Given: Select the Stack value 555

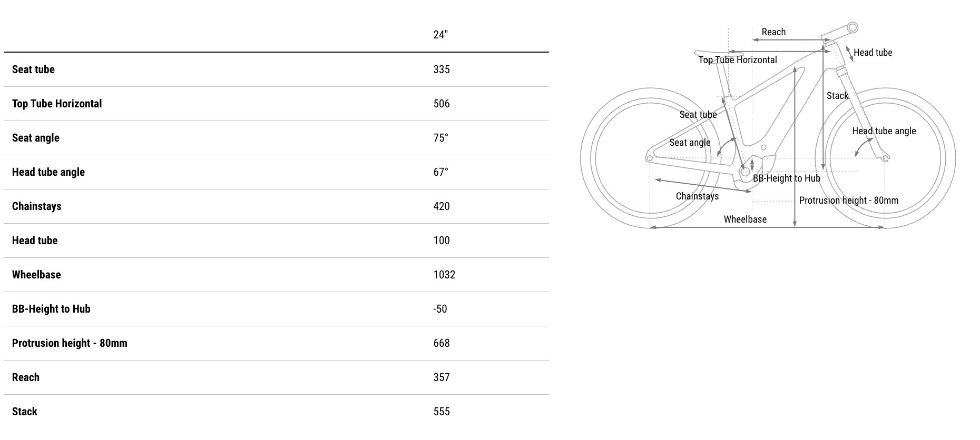Looking at the screenshot, I should pos(442,412).
